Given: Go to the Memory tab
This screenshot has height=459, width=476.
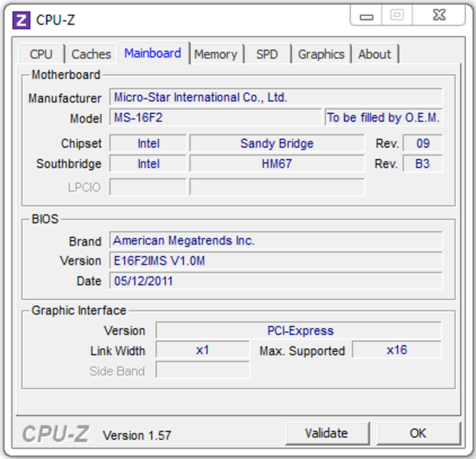Looking at the screenshot, I should (216, 54).
